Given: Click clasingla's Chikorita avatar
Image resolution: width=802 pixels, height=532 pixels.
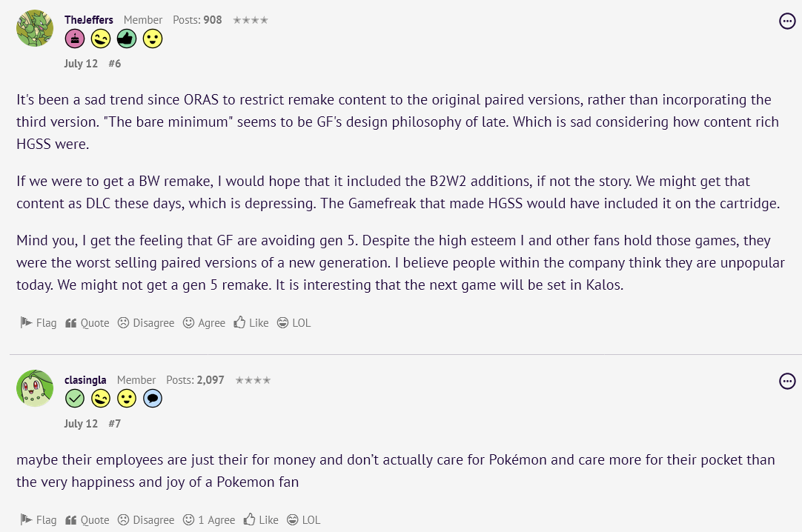Looking at the screenshot, I should click(35, 388).
